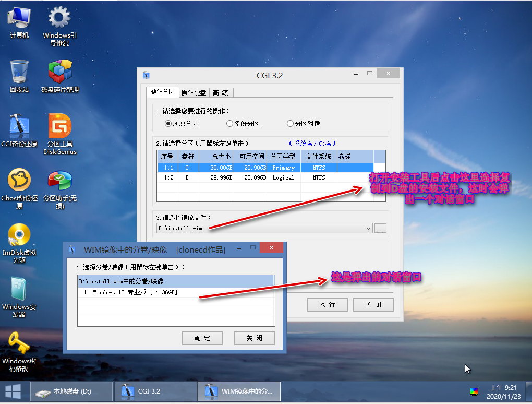
Task: Switch to the 操作硬盘 tab
Action: click(194, 93)
